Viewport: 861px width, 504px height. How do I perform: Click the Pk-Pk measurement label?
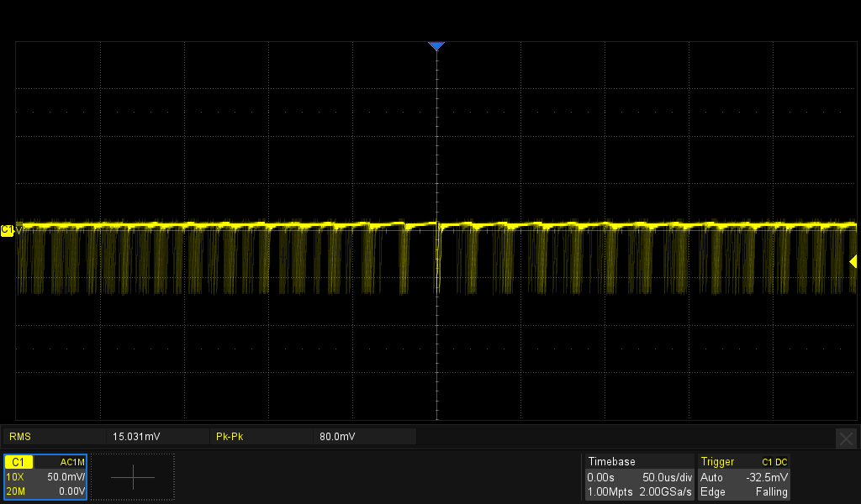click(x=230, y=437)
